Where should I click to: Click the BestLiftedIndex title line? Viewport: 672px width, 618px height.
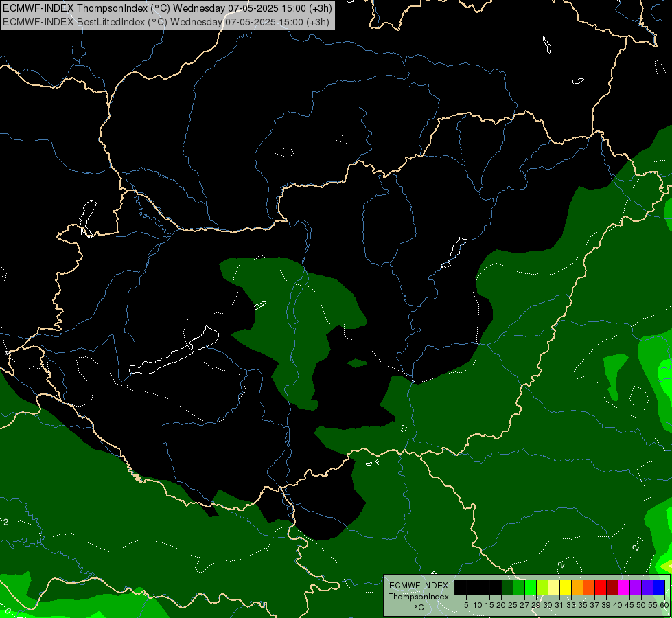click(x=166, y=22)
